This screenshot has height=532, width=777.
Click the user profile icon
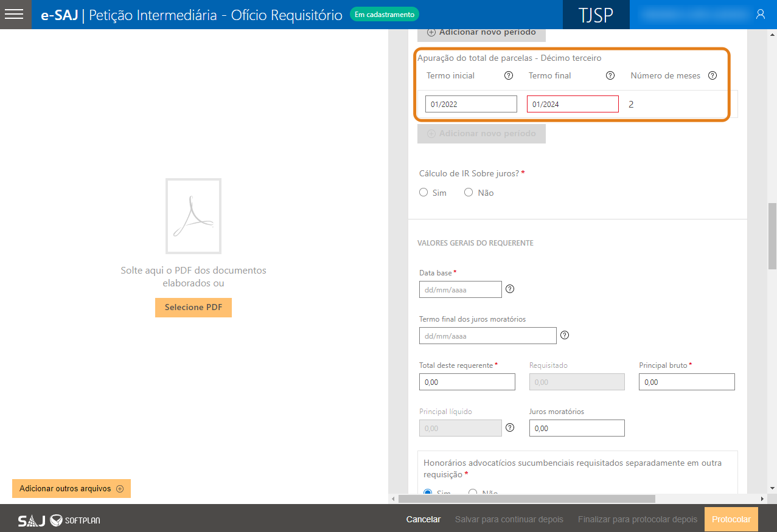[760, 15]
